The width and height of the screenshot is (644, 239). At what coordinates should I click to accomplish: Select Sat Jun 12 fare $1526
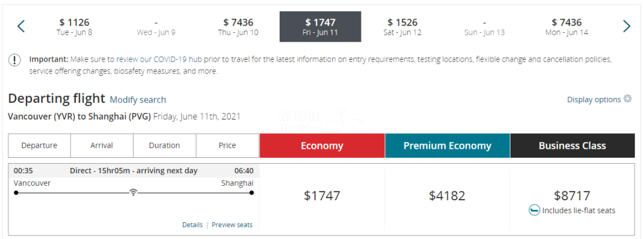(402, 27)
